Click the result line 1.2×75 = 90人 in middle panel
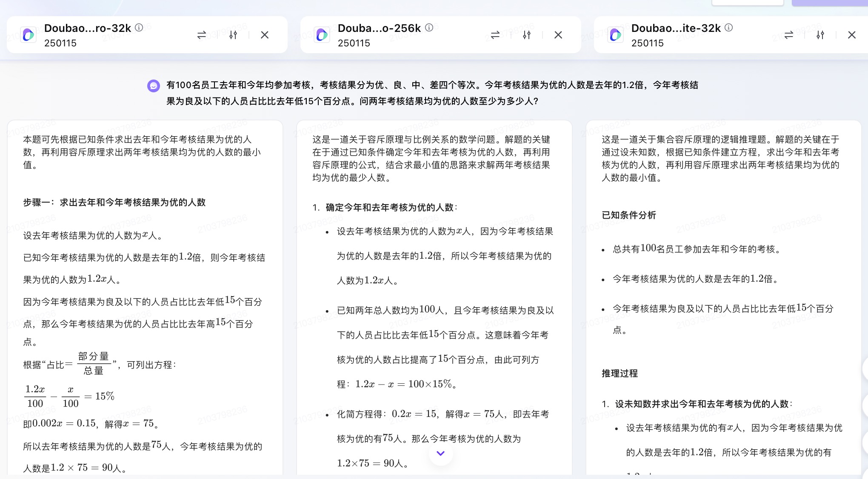Screen dimensions: 868x479 pos(373,463)
